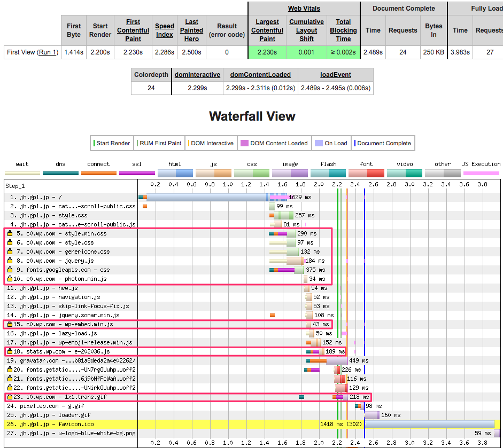
Task: Click the Largest Contentful Paint column link
Action: coord(267,30)
